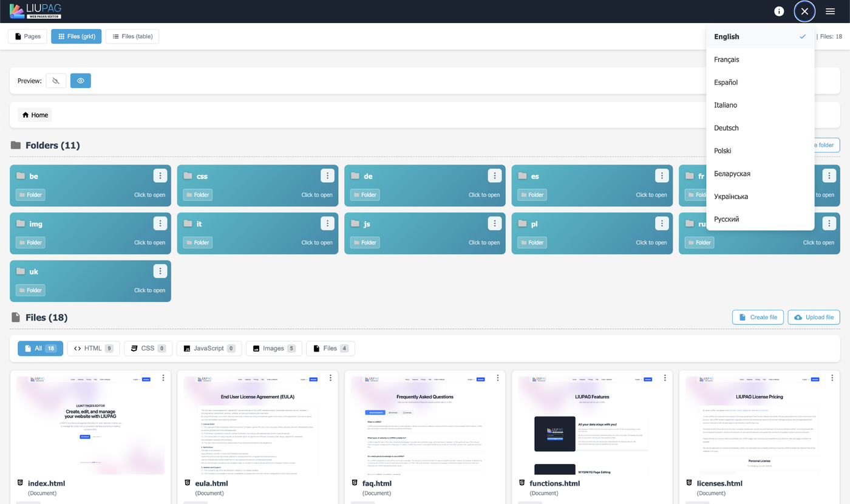Disable preview with crossed-eye button

[x=56, y=81]
